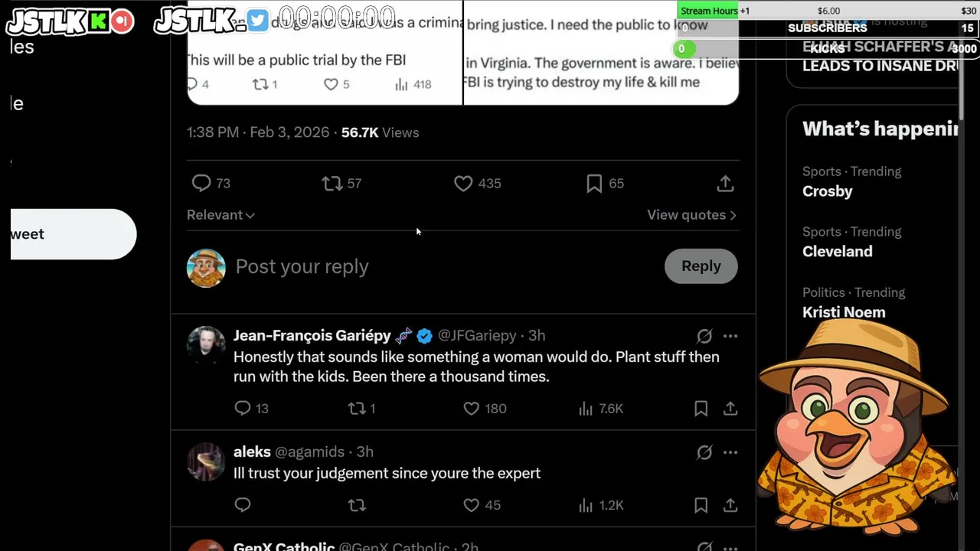Image resolution: width=980 pixels, height=551 pixels.
Task: Like the main tweet with 435 likes
Action: click(x=463, y=183)
